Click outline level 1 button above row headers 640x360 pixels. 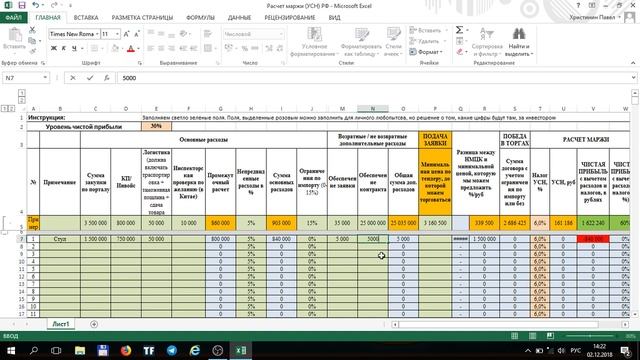pyautogui.click(x=22, y=93)
